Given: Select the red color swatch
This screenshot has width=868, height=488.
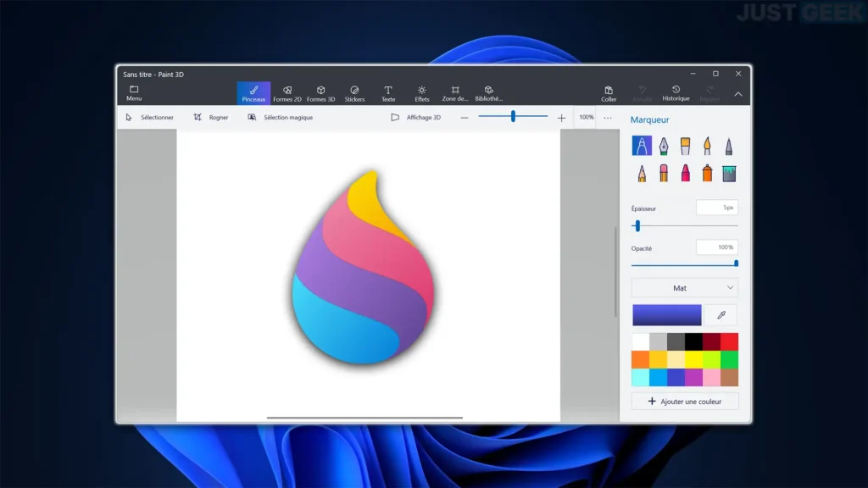Looking at the screenshot, I should [730, 342].
